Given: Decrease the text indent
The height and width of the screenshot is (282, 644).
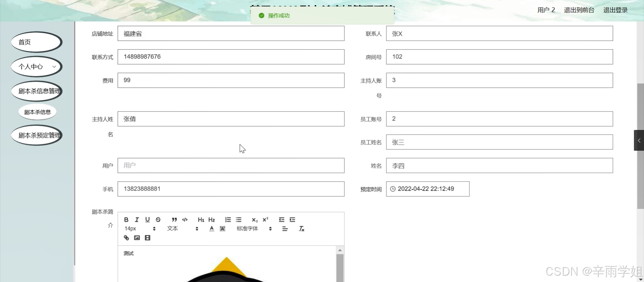Looking at the screenshot, I should (x=282, y=220).
